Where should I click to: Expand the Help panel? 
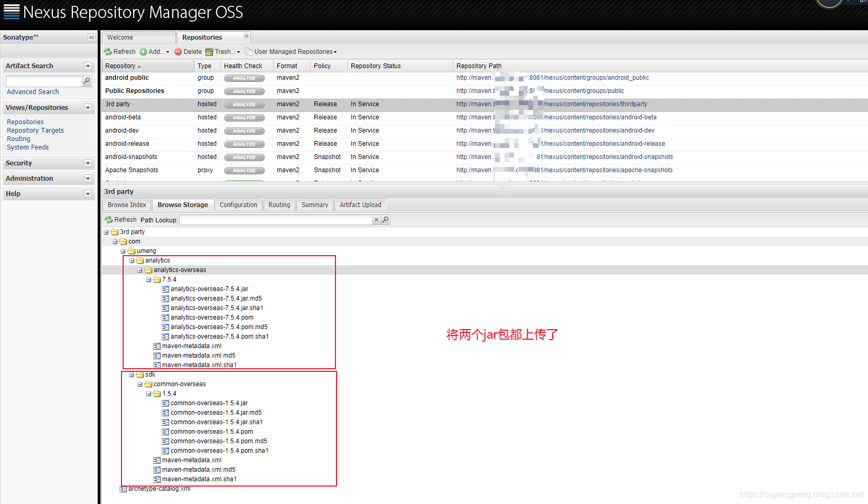pos(88,194)
